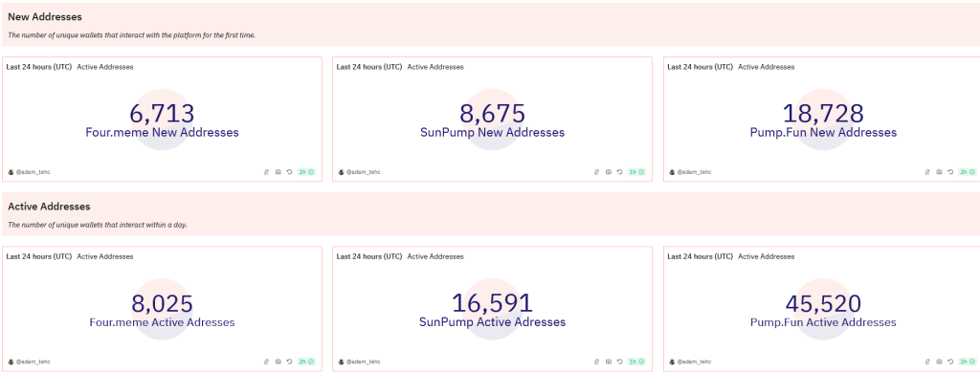Camera screenshot icon on Pump.Fun Active Addresses card
Viewport: 980px width, 373px height.
[939, 362]
